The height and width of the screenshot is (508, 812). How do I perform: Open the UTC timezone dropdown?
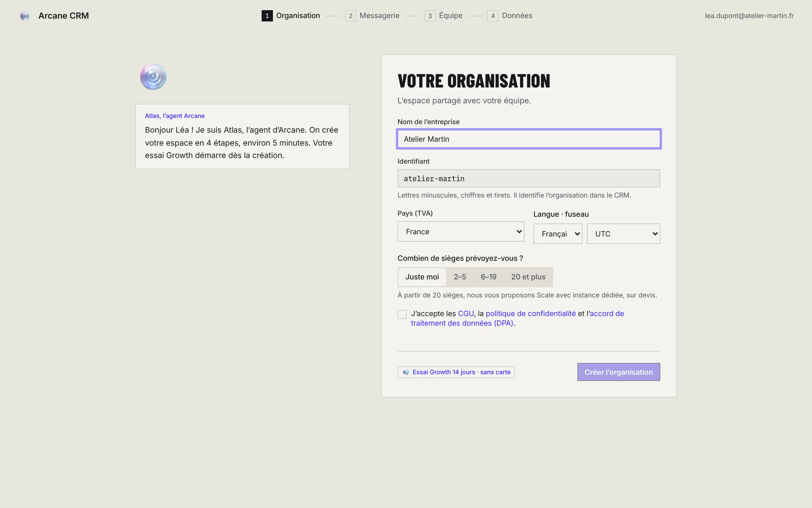click(623, 234)
